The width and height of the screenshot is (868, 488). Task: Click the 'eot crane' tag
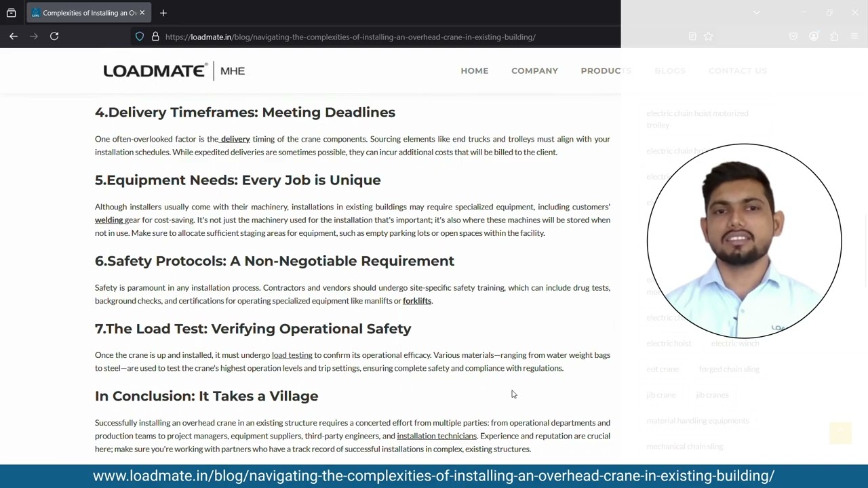[663, 369]
